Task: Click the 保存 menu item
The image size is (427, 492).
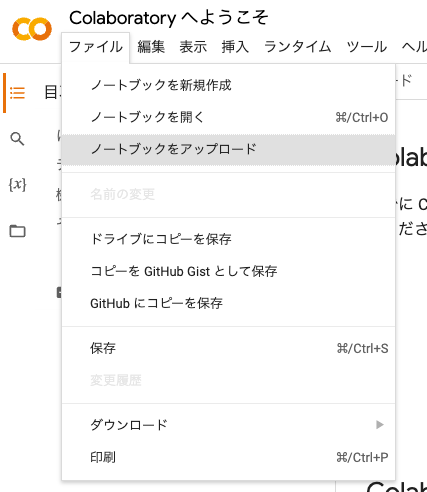Action: 228,348
